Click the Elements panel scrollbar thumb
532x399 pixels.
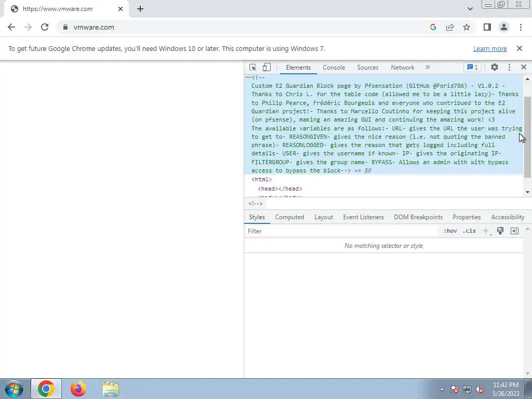[527, 137]
